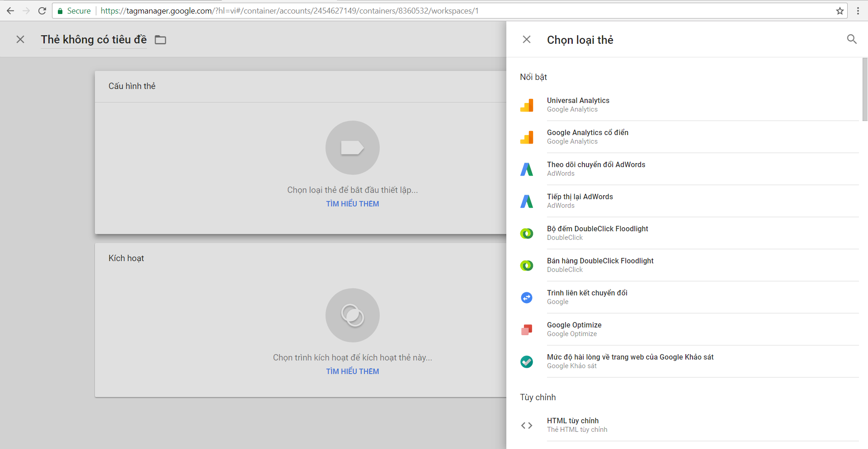Close the untitled tag editor

pos(20,39)
